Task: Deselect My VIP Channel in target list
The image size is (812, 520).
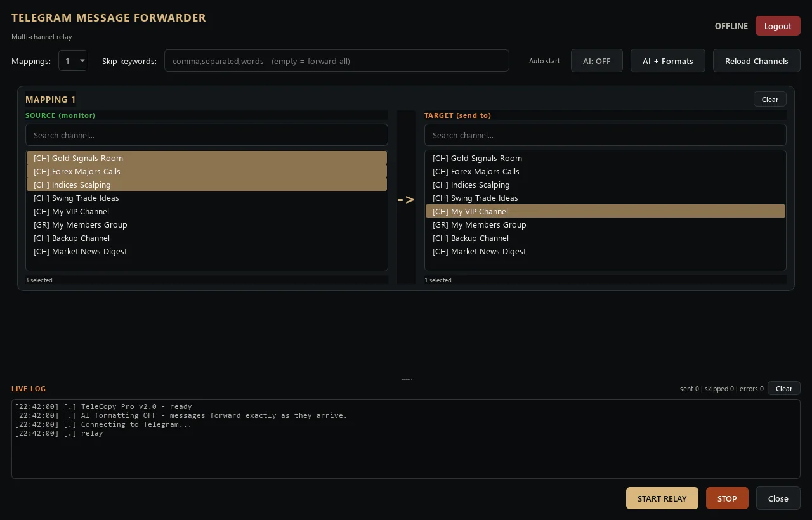Action: pos(605,211)
